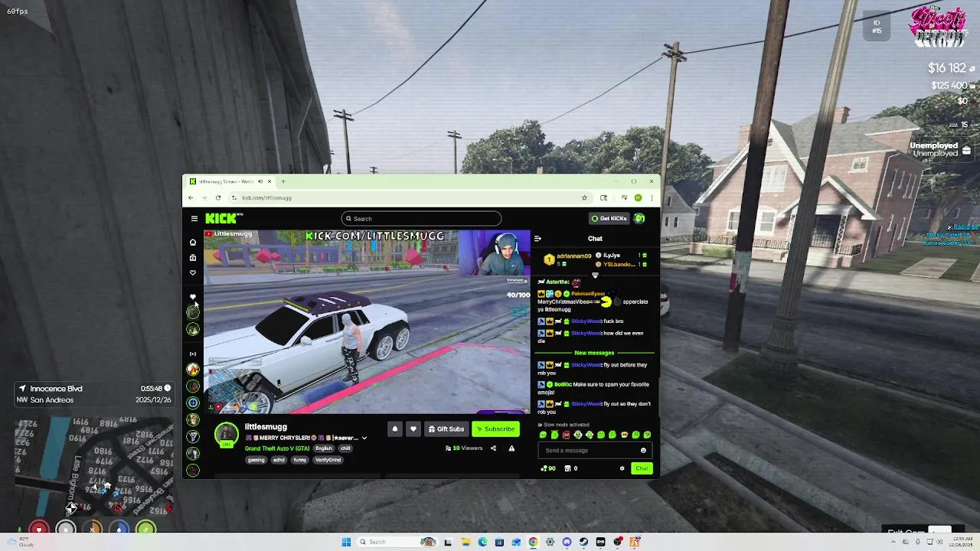Screen dimensions: 980x551
Task: Click the Home icon in Kick sidebar
Action: pos(193,243)
